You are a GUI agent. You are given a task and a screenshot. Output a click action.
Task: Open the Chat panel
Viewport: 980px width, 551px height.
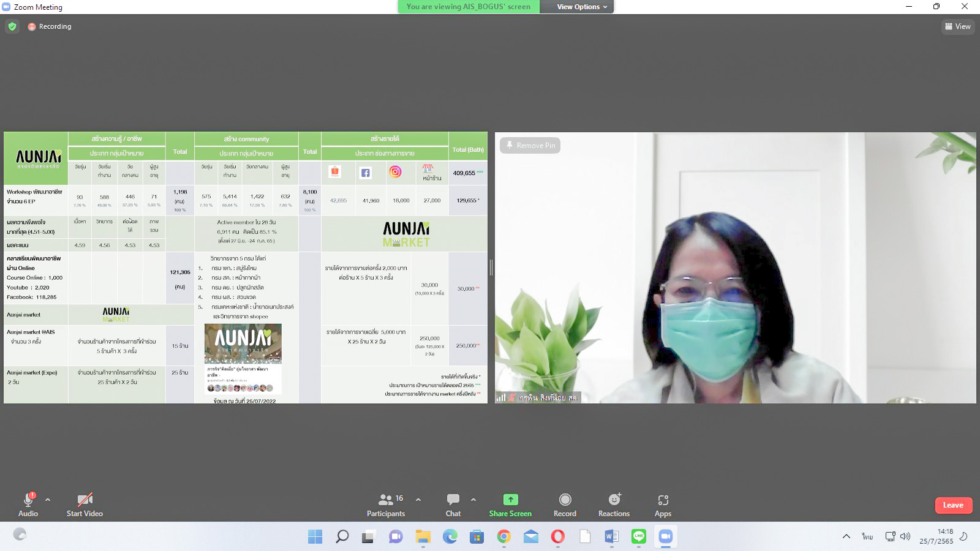tap(453, 505)
